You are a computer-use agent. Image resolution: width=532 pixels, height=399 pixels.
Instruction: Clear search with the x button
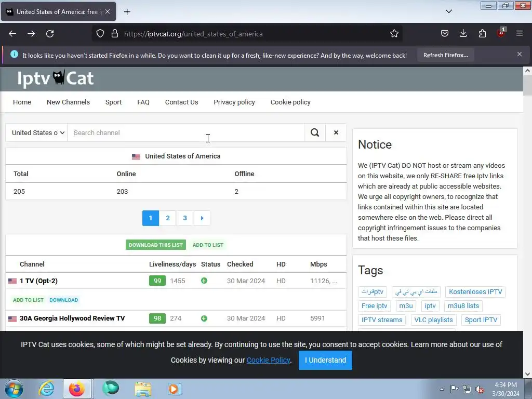(336, 132)
